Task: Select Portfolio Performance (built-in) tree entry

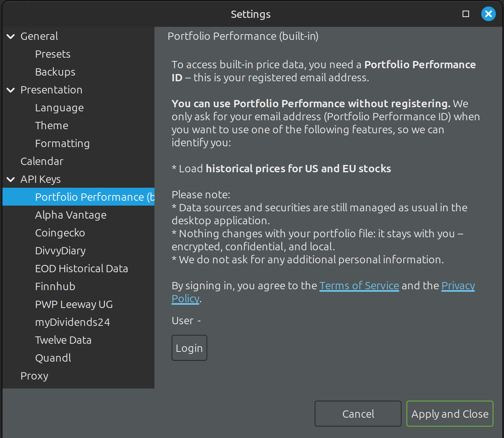Action: point(78,197)
